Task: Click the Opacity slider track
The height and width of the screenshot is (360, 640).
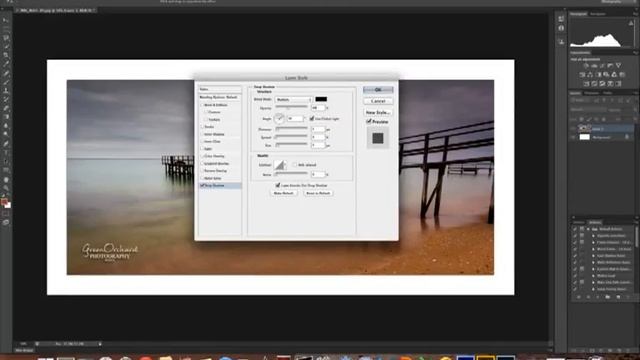Action: coord(291,107)
